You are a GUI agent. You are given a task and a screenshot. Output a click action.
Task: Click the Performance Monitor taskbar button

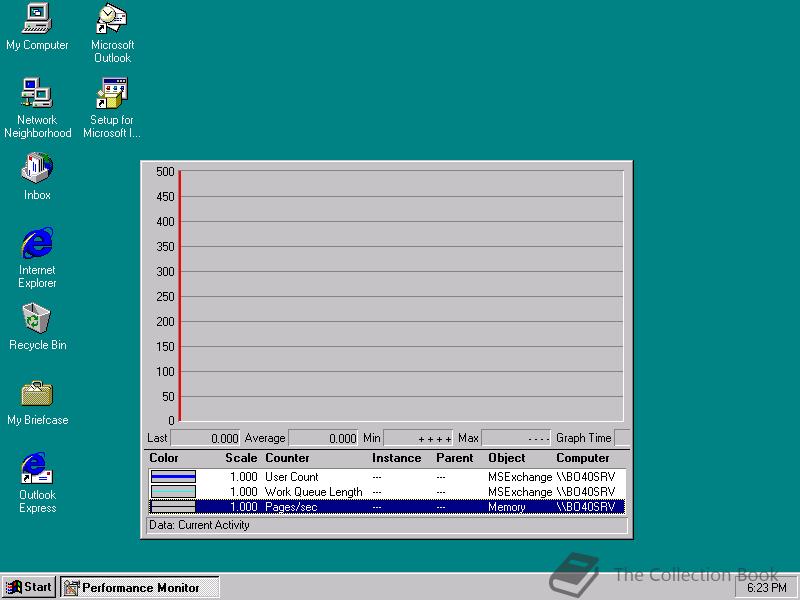pos(140,587)
